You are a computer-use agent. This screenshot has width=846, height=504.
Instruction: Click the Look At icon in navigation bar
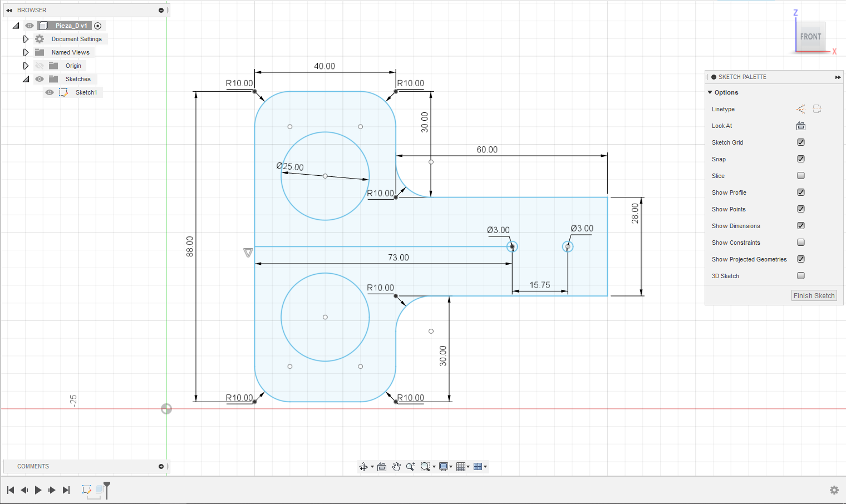tap(382, 467)
